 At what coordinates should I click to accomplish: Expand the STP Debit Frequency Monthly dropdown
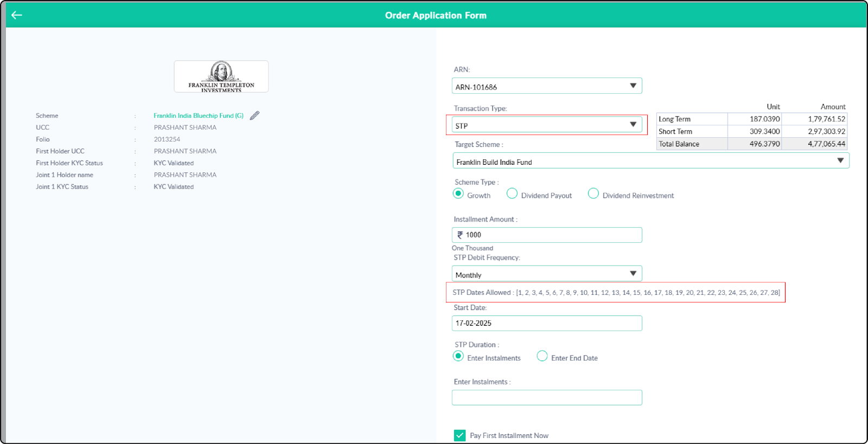547,274
